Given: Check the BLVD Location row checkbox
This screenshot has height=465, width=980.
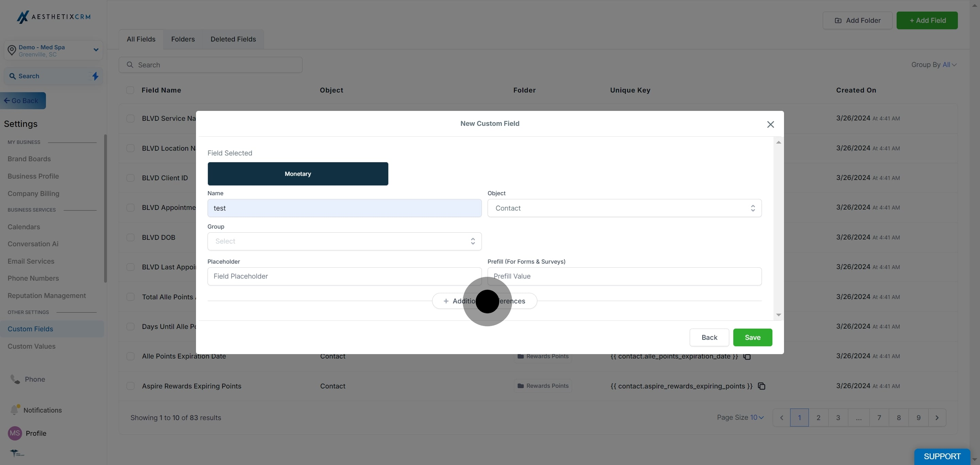Looking at the screenshot, I should 130,148.
